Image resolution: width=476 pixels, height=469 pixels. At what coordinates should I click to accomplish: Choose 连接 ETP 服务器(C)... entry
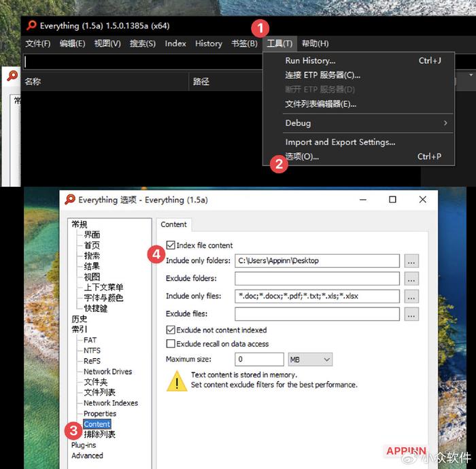coord(358,75)
